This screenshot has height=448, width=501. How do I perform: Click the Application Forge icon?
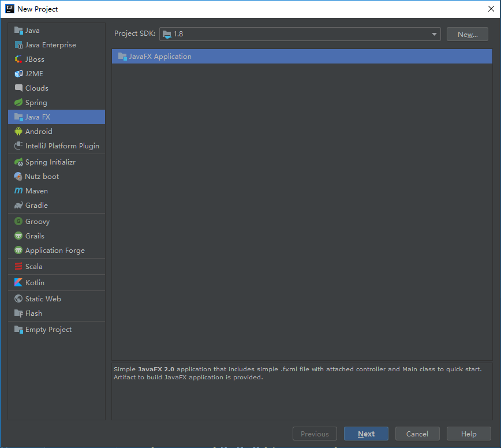(18, 250)
